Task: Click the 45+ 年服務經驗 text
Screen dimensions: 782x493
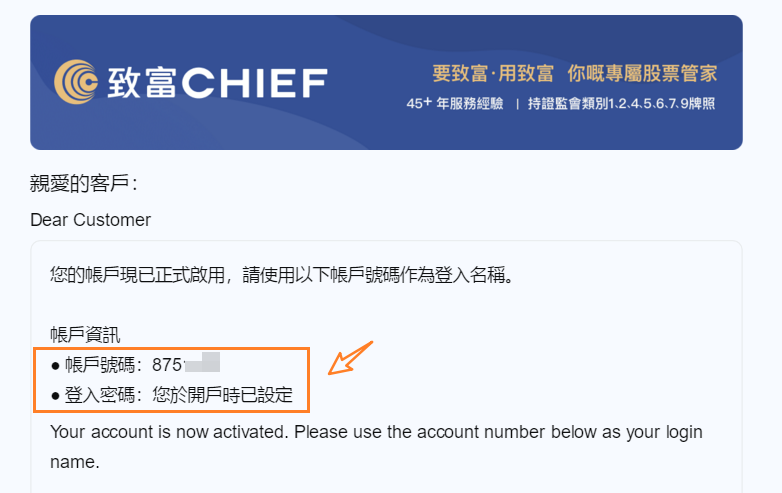Action: coord(454,104)
